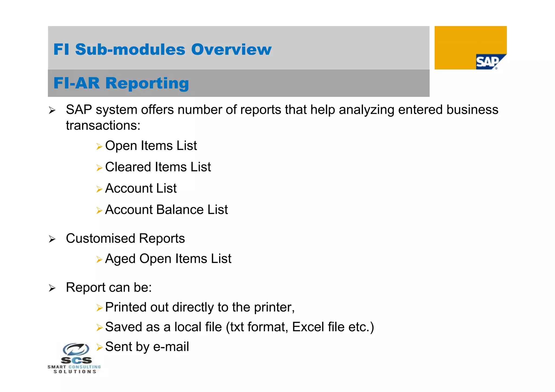
Task: Click the orange arrow bullet before 'Sent by e-mail'
Action: 99,347
